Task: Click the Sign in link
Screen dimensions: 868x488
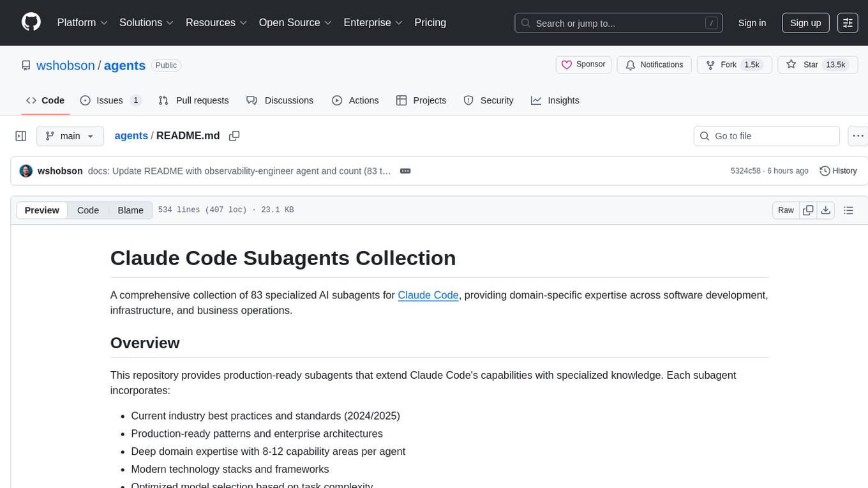Action: (x=752, y=23)
